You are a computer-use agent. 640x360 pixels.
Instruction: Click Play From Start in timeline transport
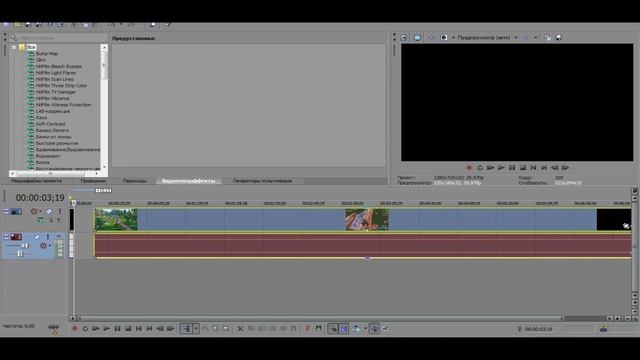point(96,329)
